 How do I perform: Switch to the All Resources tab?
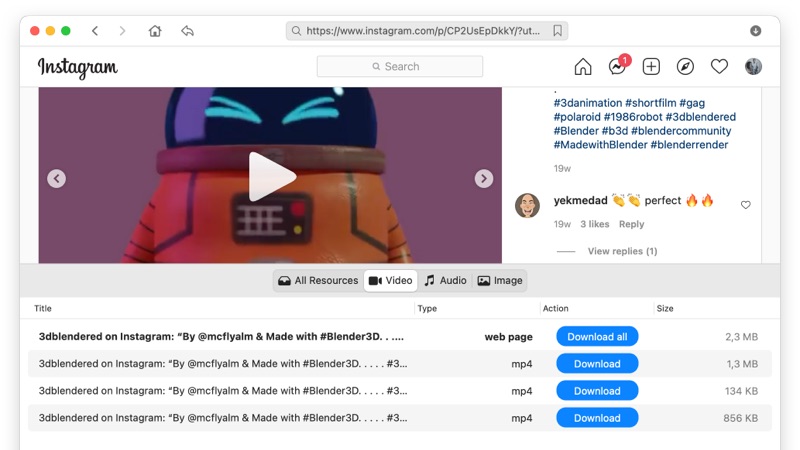pyautogui.click(x=318, y=281)
